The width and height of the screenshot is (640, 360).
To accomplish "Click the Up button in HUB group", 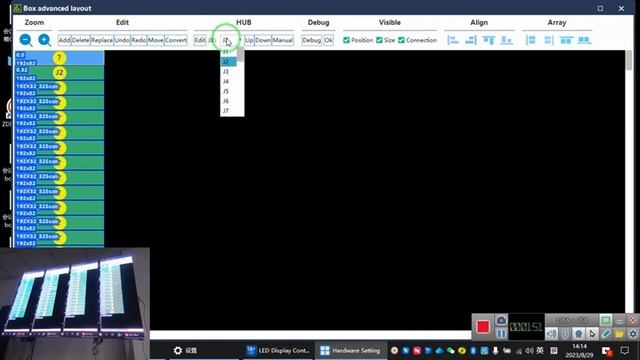I will [x=249, y=40].
